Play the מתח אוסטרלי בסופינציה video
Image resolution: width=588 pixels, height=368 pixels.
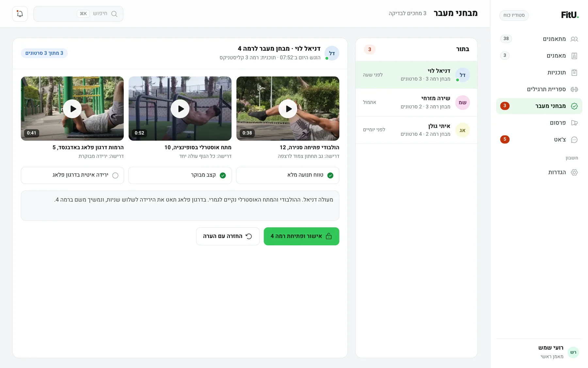pos(180,109)
